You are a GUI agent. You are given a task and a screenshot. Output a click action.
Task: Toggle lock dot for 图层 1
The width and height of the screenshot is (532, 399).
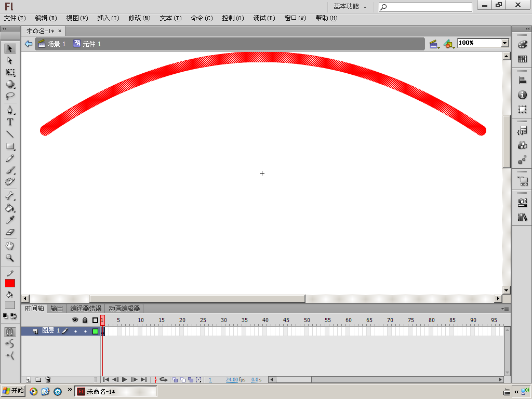pyautogui.click(x=85, y=331)
